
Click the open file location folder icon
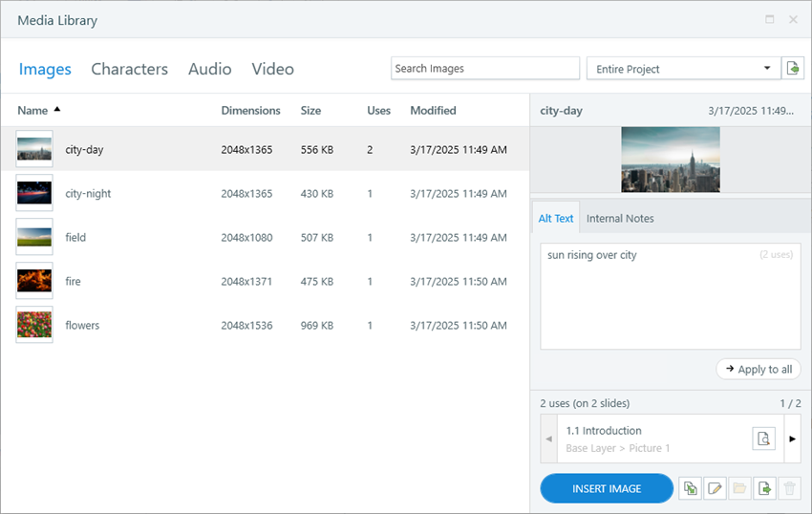pyautogui.click(x=739, y=488)
